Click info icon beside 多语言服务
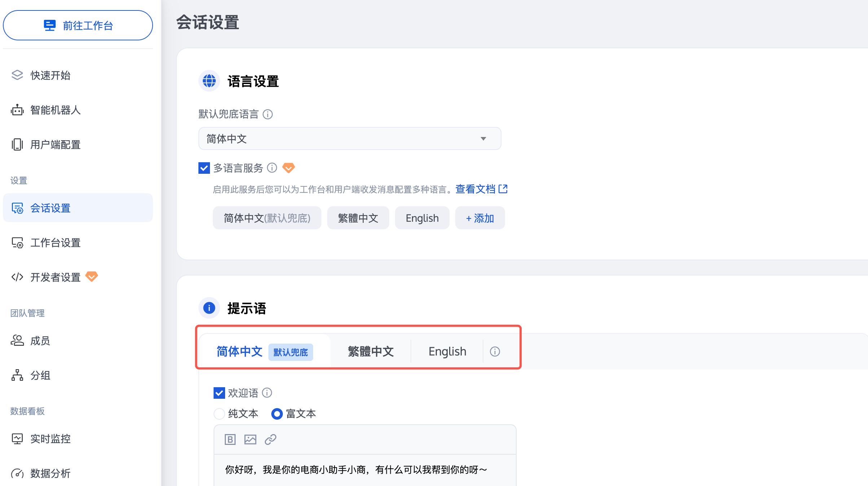The height and width of the screenshot is (486, 868). (x=272, y=168)
